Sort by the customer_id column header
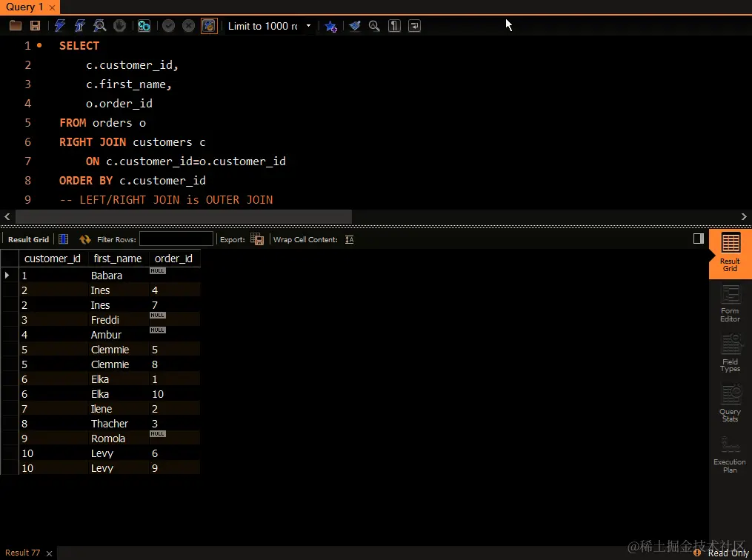This screenshot has height=560, width=752. coord(53,259)
